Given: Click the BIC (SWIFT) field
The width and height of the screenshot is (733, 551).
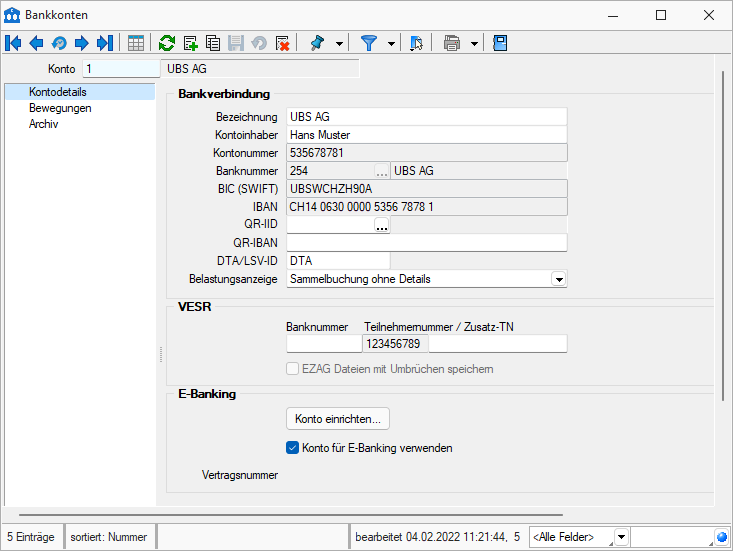Looking at the screenshot, I should [x=426, y=189].
